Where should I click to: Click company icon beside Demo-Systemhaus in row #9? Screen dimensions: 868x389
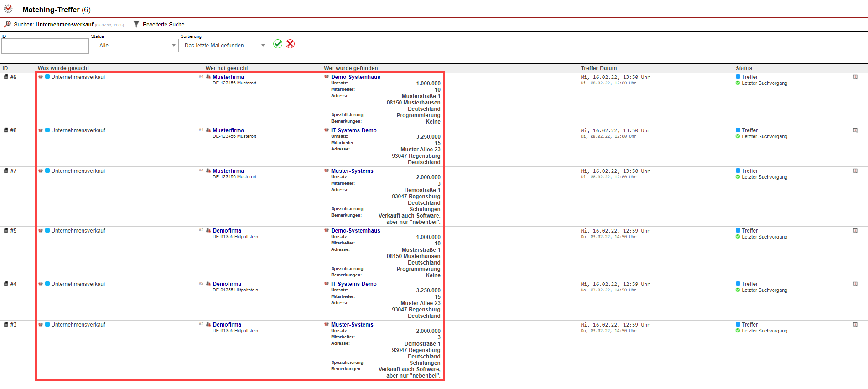327,77
